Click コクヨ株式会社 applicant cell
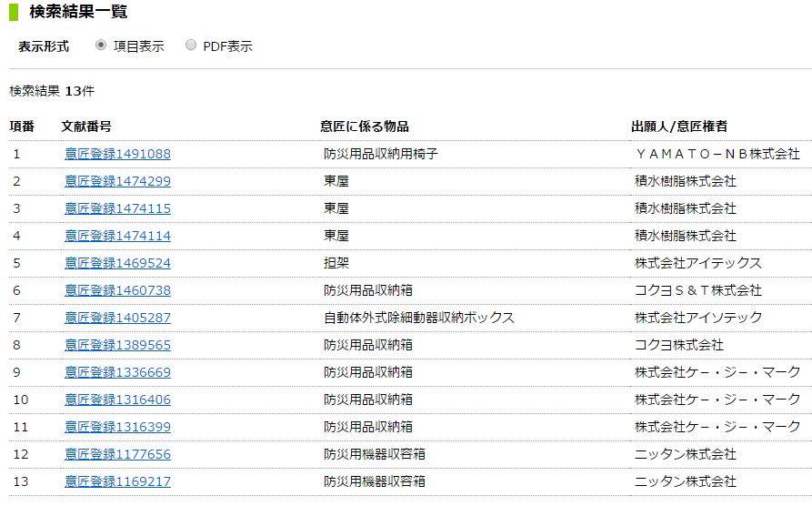This screenshot has width=812, height=506. pyautogui.click(x=679, y=345)
